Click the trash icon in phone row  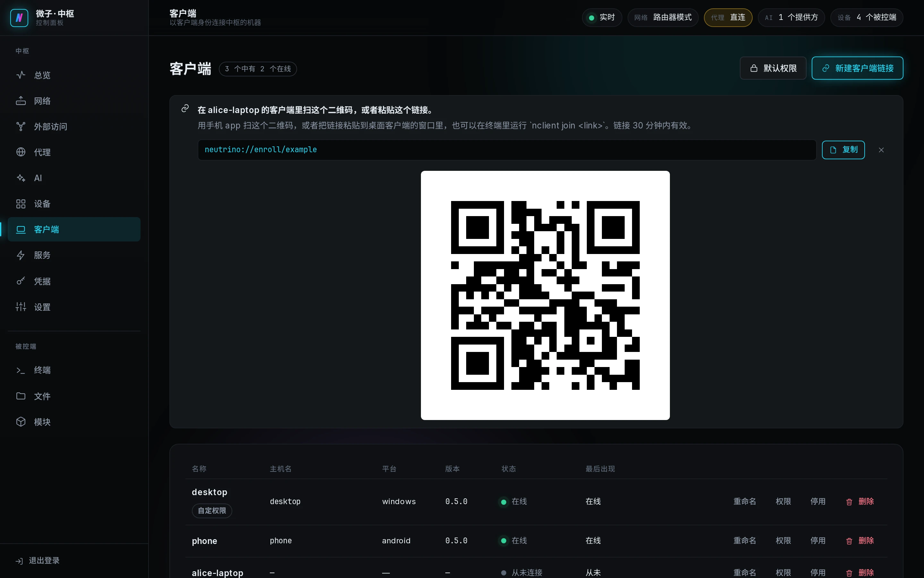849,541
